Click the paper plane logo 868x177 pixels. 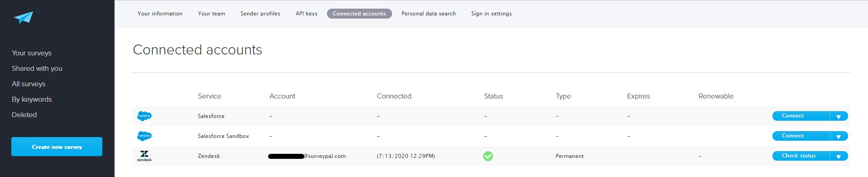(24, 18)
